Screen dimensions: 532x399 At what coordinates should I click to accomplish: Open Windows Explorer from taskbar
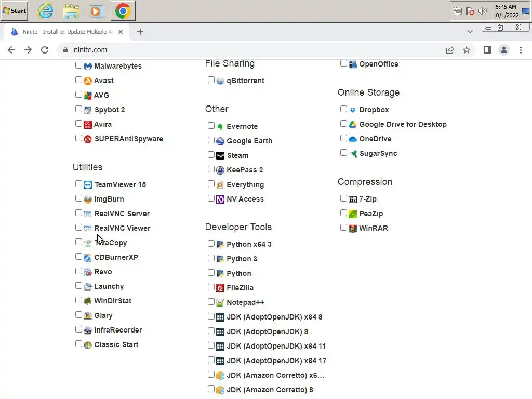coord(71,11)
